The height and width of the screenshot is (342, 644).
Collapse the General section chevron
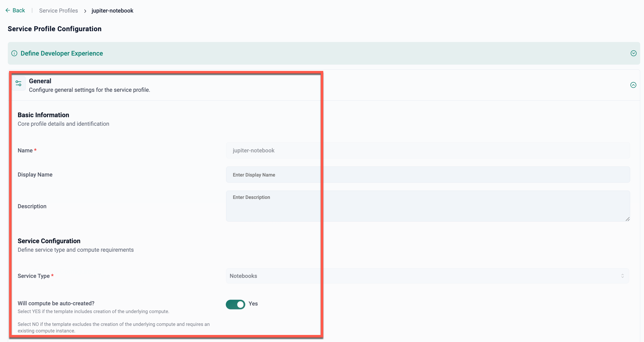[633, 85]
